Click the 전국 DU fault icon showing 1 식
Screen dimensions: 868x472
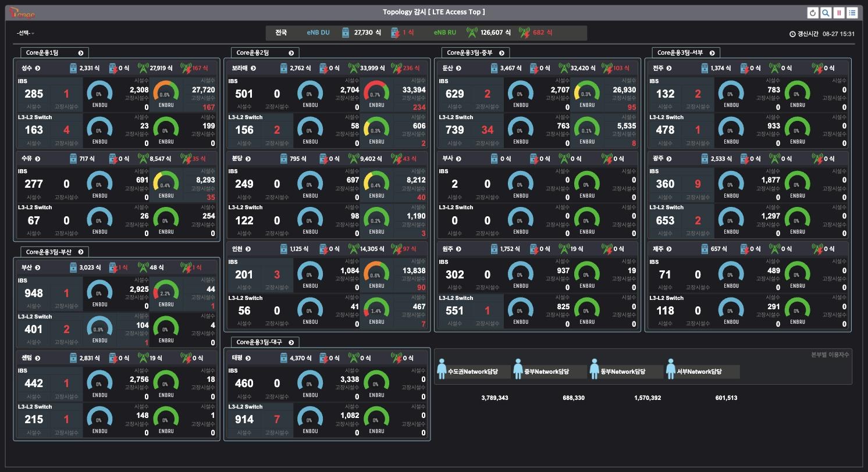394,33
